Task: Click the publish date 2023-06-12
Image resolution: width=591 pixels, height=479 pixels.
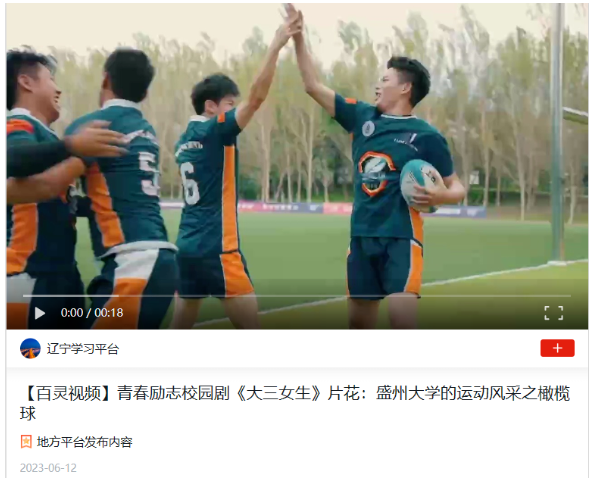Action: pos(48,468)
